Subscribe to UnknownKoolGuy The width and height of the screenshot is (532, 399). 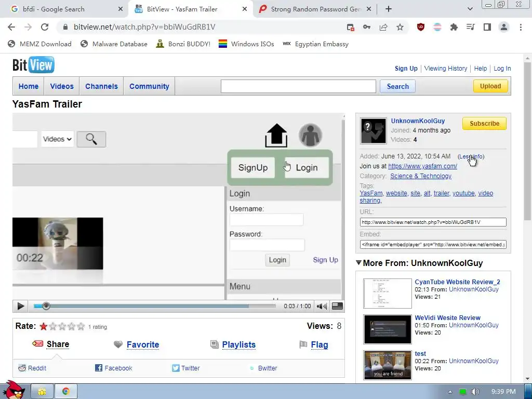[484, 124]
